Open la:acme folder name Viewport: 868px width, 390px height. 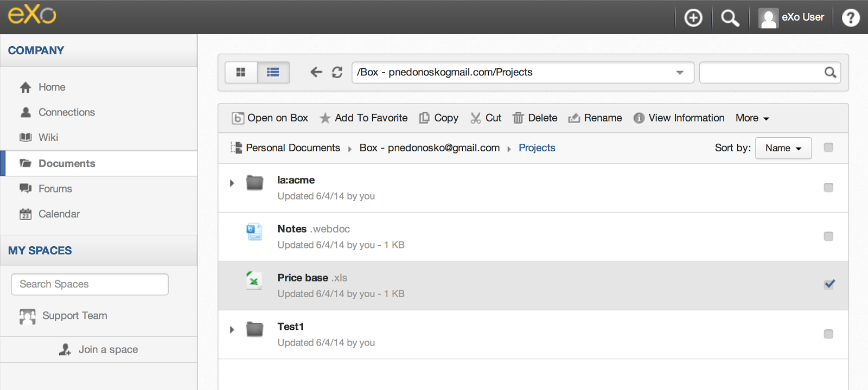point(296,180)
